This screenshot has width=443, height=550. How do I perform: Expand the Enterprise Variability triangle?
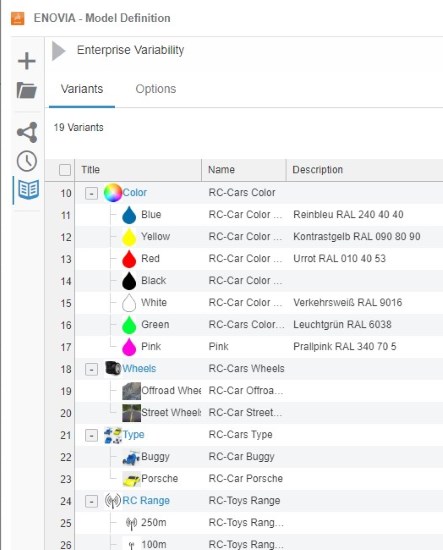coord(58,51)
